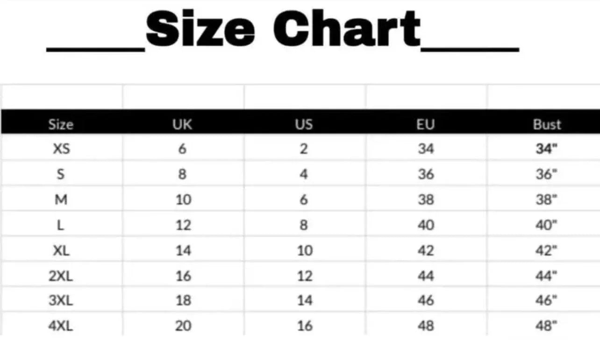The height and width of the screenshot is (364, 600).
Task: Click the XS size row label
Action: (61, 149)
